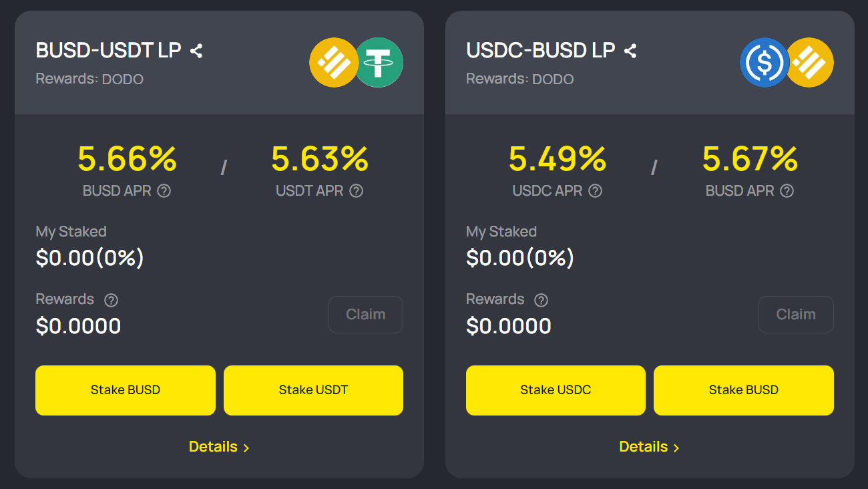Expand Details for USDC-BUSD LP
The width and height of the screenshot is (868, 489).
point(649,447)
